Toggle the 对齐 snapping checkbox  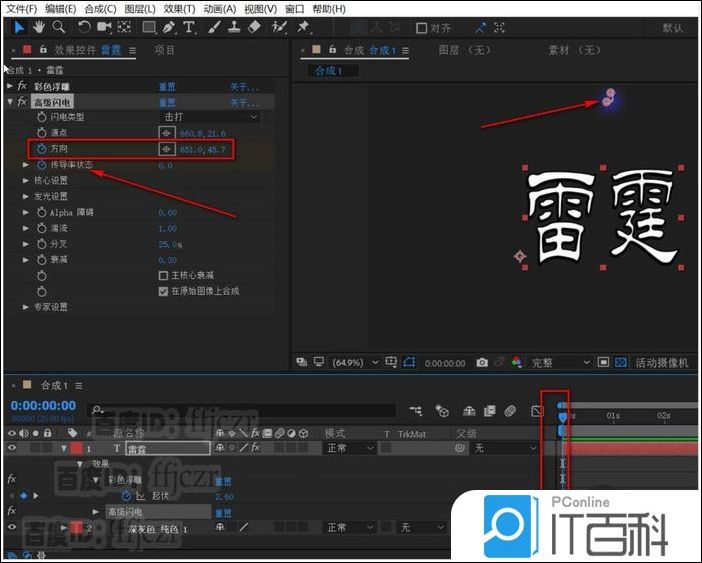(422, 28)
